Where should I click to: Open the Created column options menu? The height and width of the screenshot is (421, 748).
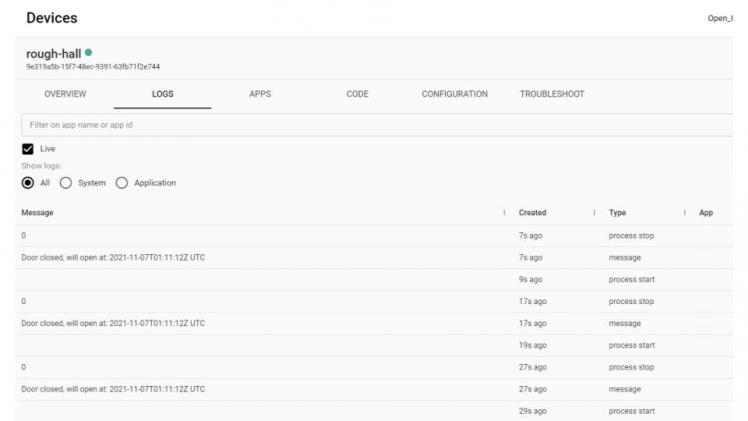pyautogui.click(x=594, y=213)
